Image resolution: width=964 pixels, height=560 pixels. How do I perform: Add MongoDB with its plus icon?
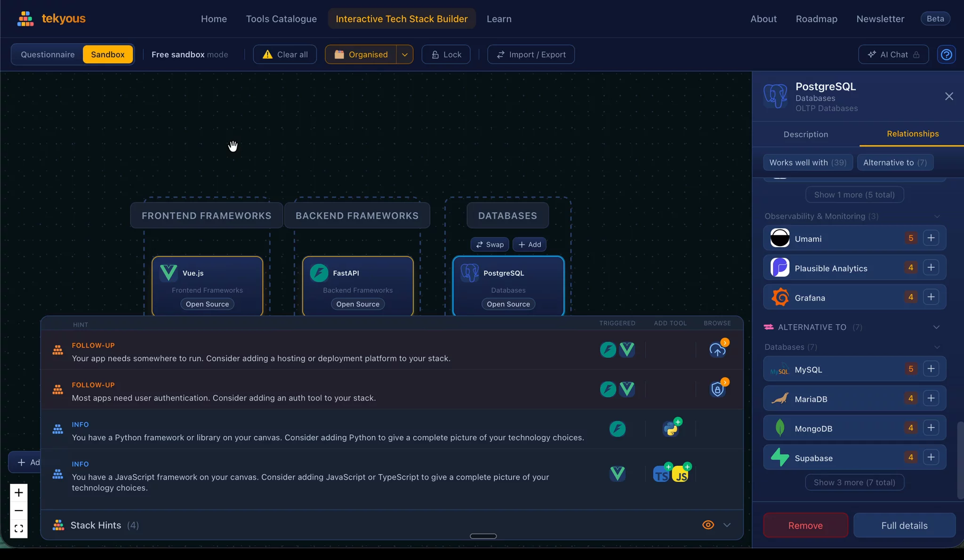[x=931, y=428]
